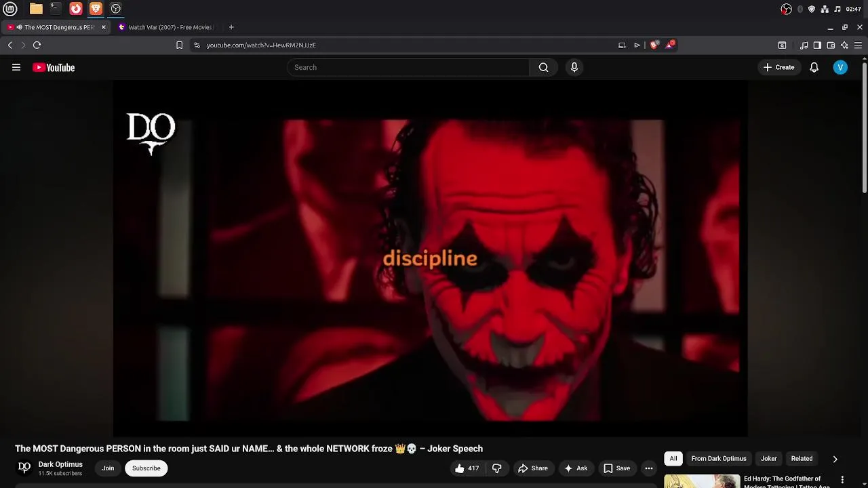Image resolution: width=868 pixels, height=488 pixels.
Task: Open a new browser tab
Action: pyautogui.click(x=231, y=27)
